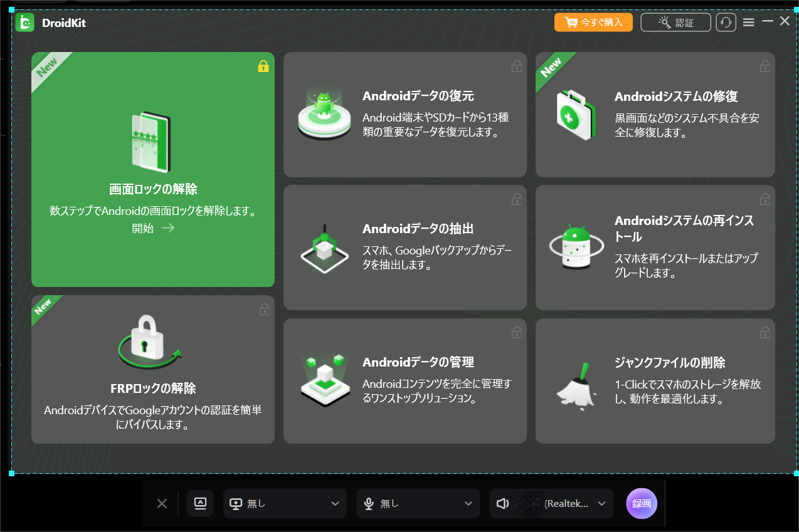The width and height of the screenshot is (799, 532).
Task: Open the hamburger menu in title bar
Action: (x=748, y=23)
